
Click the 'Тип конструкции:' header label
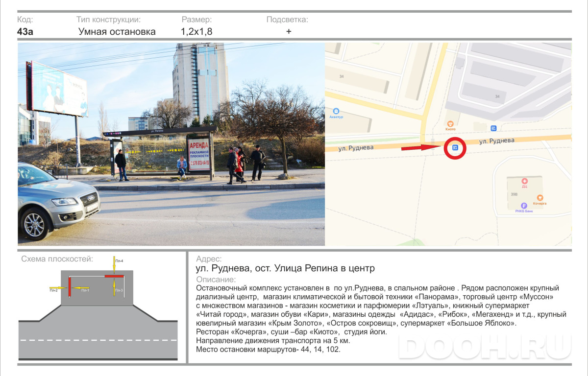(108, 20)
